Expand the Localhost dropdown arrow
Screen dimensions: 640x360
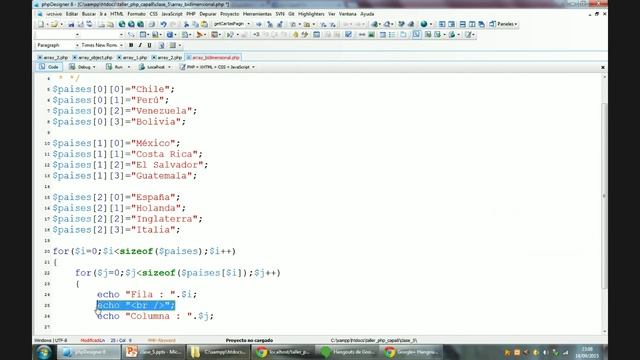click(169, 67)
